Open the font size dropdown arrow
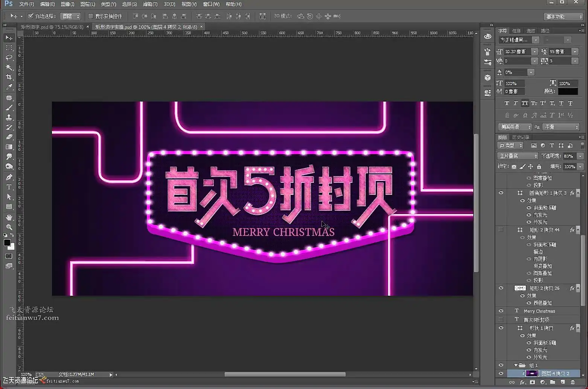Viewport: 588px width, 389px height. tap(534, 52)
